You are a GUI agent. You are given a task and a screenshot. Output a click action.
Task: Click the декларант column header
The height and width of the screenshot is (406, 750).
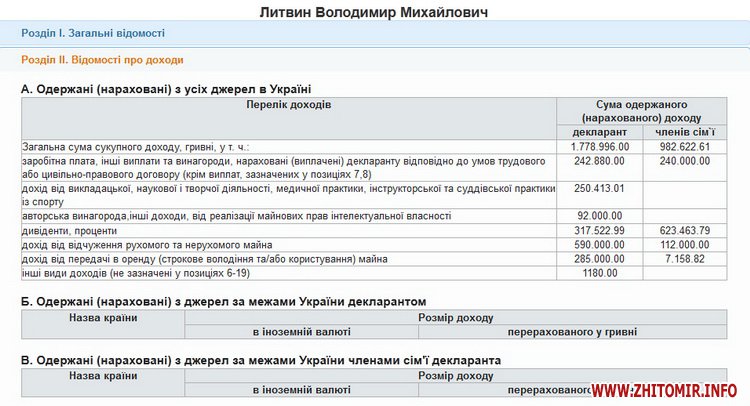click(599, 132)
